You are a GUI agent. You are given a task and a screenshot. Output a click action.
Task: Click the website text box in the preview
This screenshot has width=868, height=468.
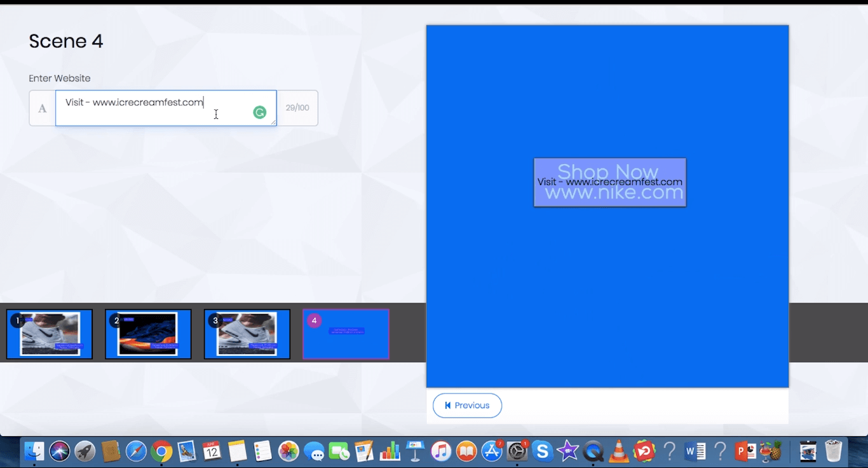pyautogui.click(x=610, y=182)
